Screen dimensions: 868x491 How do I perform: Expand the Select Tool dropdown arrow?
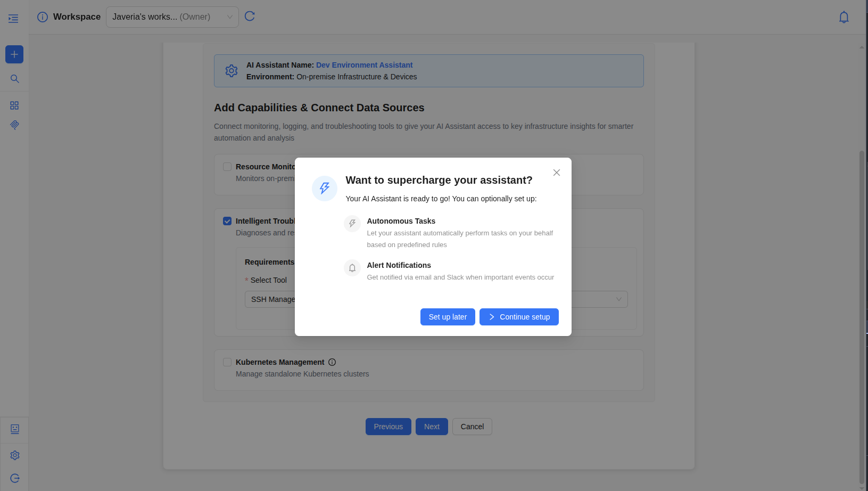tap(618, 299)
